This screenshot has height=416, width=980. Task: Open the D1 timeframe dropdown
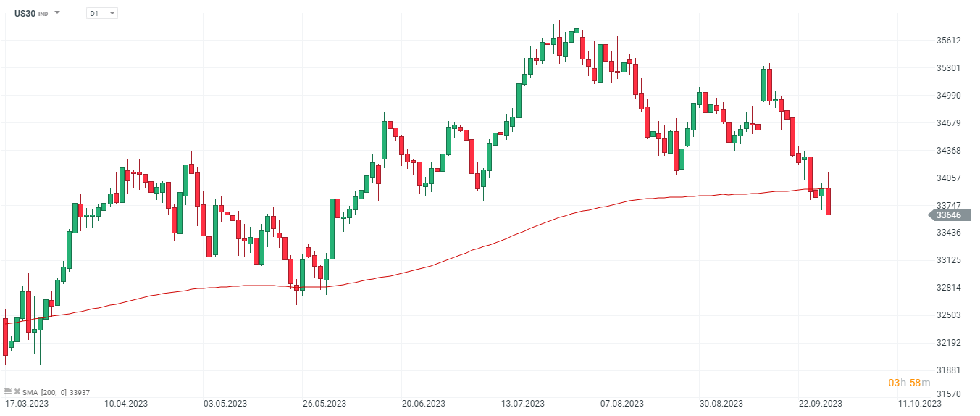click(101, 13)
